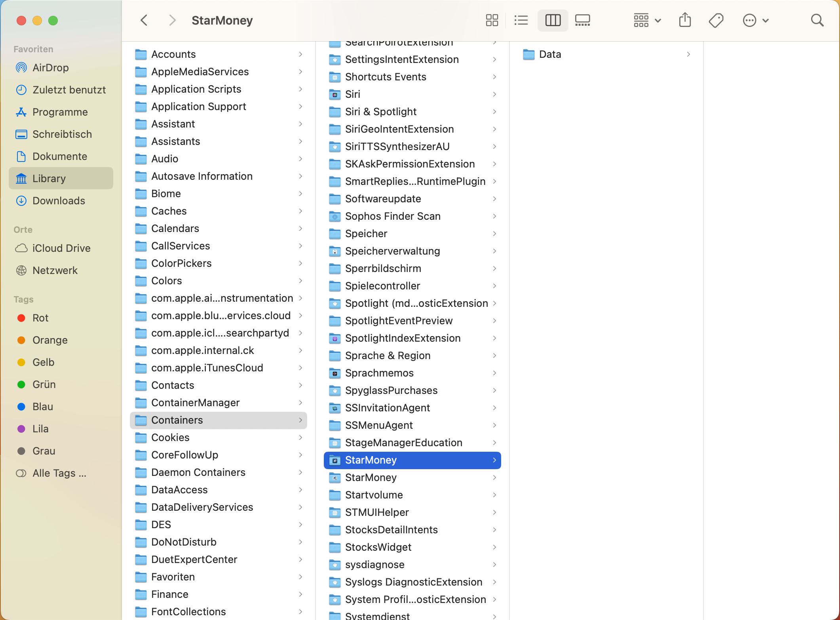Filter by the Gelb tag
The height and width of the screenshot is (620, 840).
point(61,362)
